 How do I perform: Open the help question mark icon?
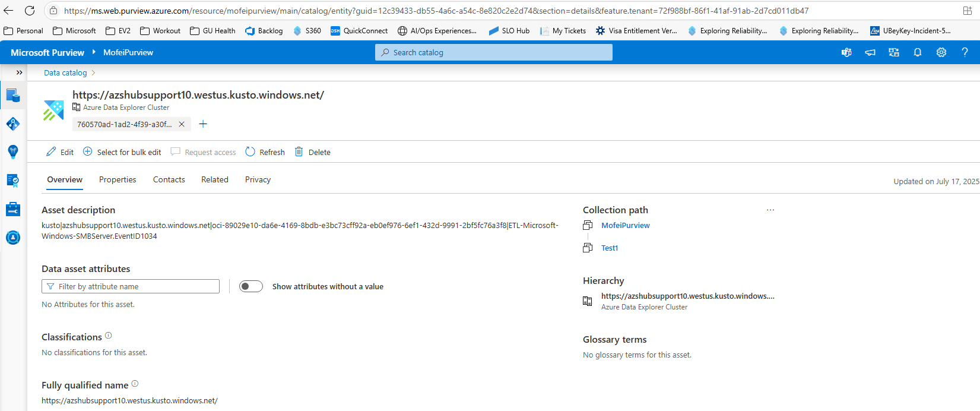tap(965, 52)
